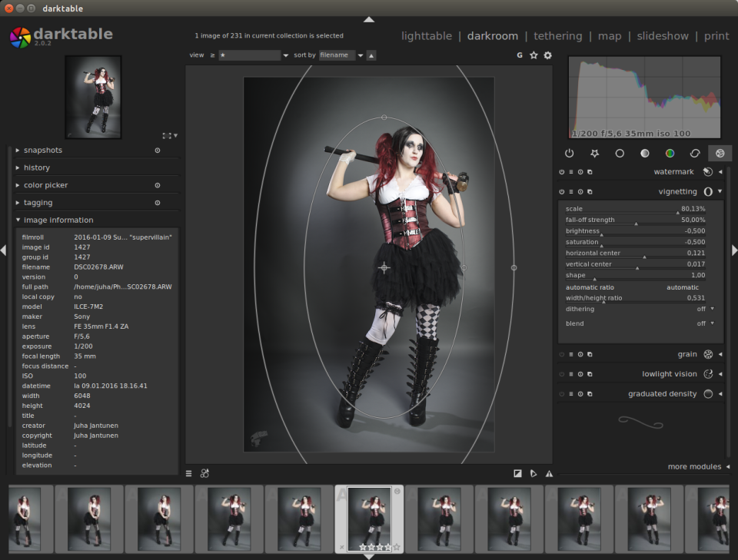Enable the lowlight vision module
This screenshot has width=738, height=560.
coord(561,374)
